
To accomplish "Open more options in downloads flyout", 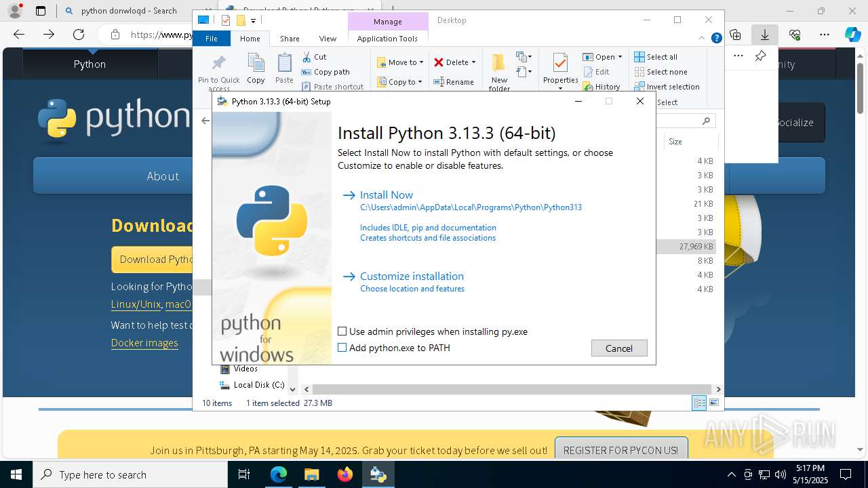I will click(x=738, y=56).
